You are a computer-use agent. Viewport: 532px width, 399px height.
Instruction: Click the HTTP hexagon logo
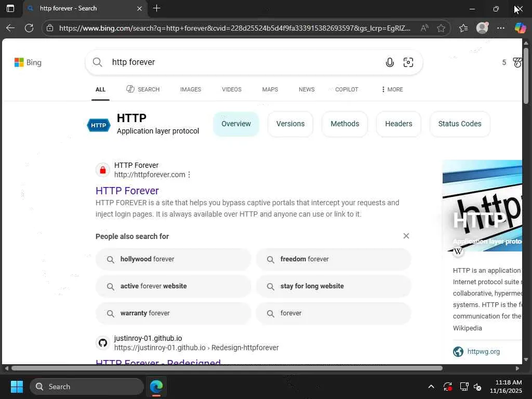pos(99,125)
